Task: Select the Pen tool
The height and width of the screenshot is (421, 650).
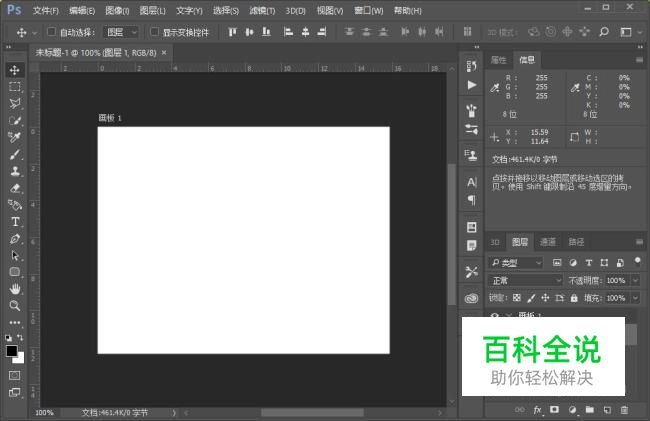Action: pyautogui.click(x=15, y=238)
